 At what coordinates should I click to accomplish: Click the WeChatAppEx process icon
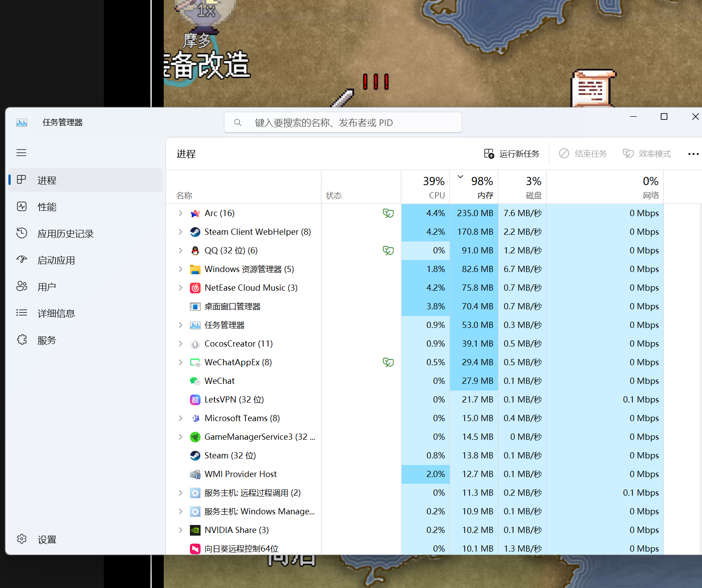click(x=195, y=363)
